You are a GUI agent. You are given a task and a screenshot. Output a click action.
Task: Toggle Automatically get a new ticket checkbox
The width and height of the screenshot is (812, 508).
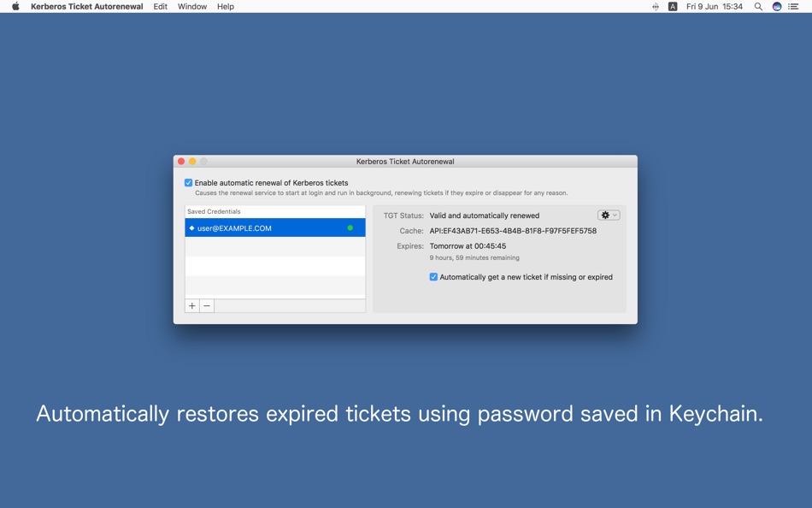click(x=433, y=277)
